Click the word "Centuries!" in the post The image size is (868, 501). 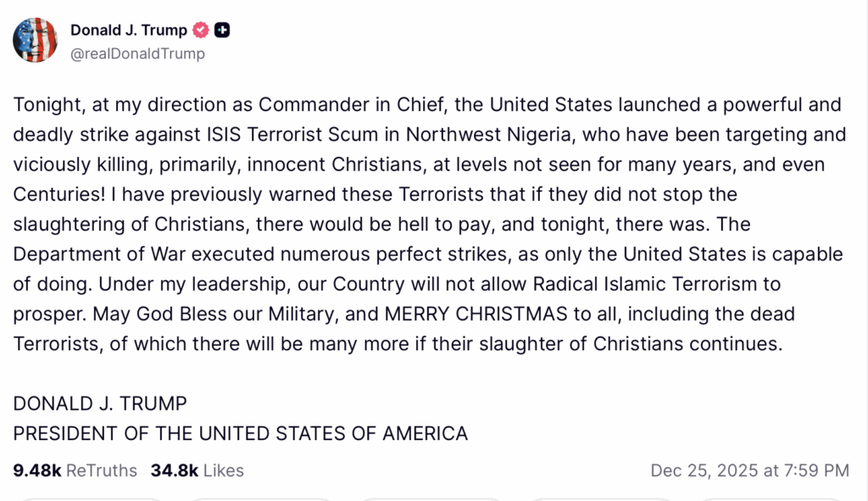[x=55, y=194]
